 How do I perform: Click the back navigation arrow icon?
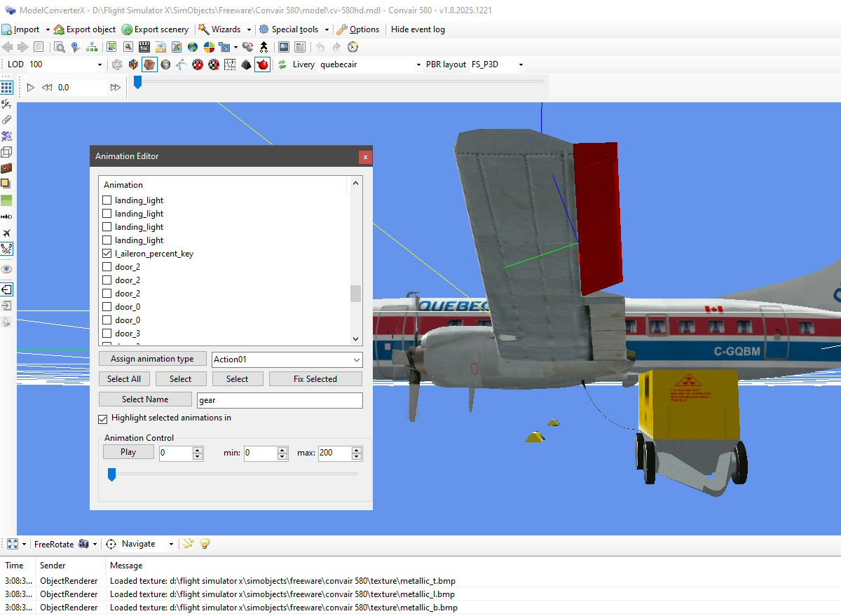(x=8, y=47)
